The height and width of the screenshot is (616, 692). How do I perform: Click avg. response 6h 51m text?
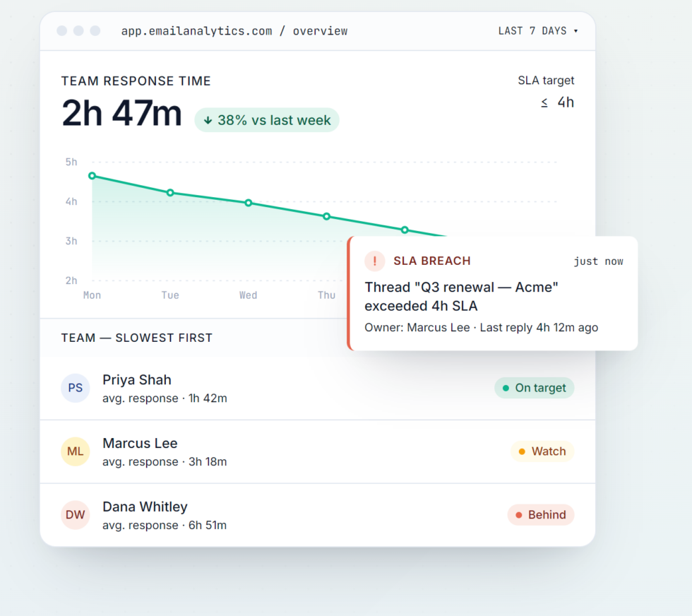pos(165,526)
